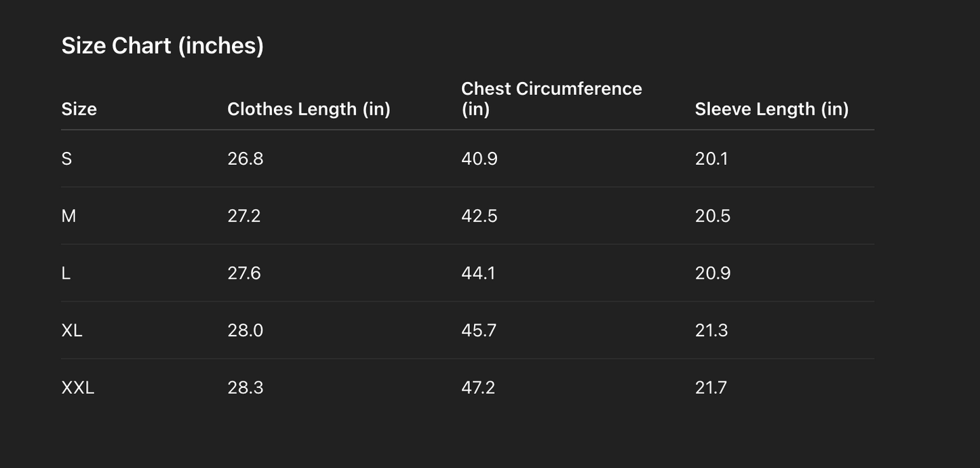The width and height of the screenshot is (980, 468).
Task: Click the Size column header
Action: pyautogui.click(x=79, y=109)
